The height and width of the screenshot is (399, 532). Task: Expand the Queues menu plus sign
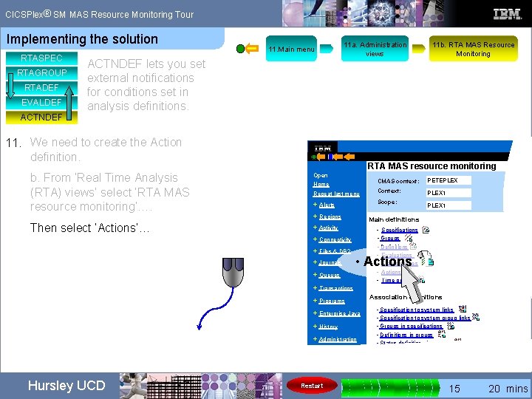point(315,274)
